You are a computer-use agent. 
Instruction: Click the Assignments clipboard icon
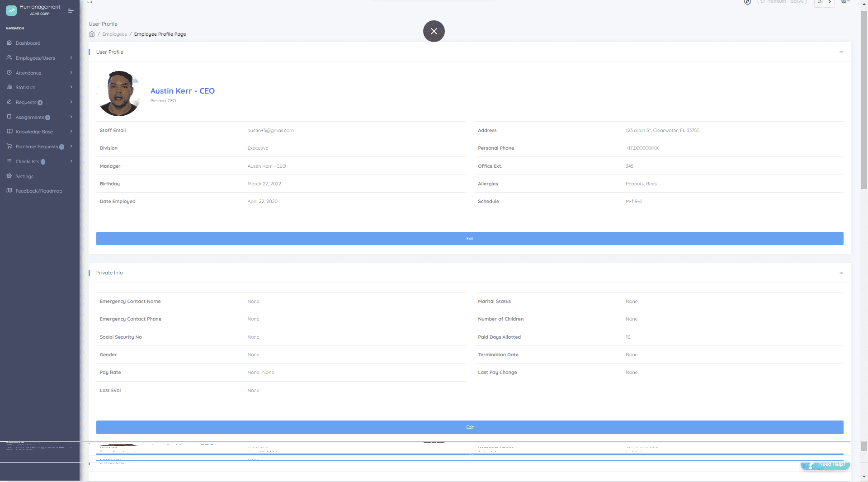(x=9, y=117)
